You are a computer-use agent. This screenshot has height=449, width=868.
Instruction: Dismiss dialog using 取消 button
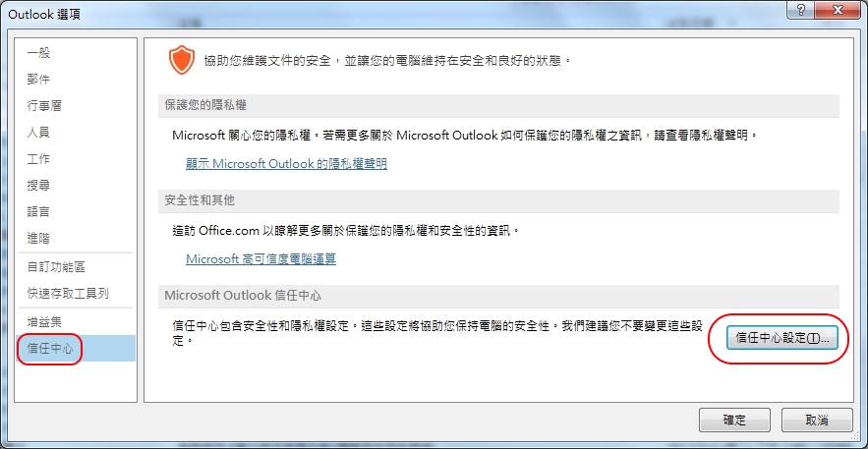817,421
